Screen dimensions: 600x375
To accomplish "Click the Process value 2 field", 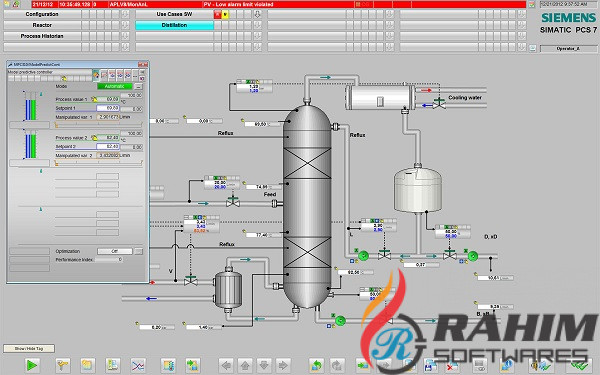I will 108,137.
